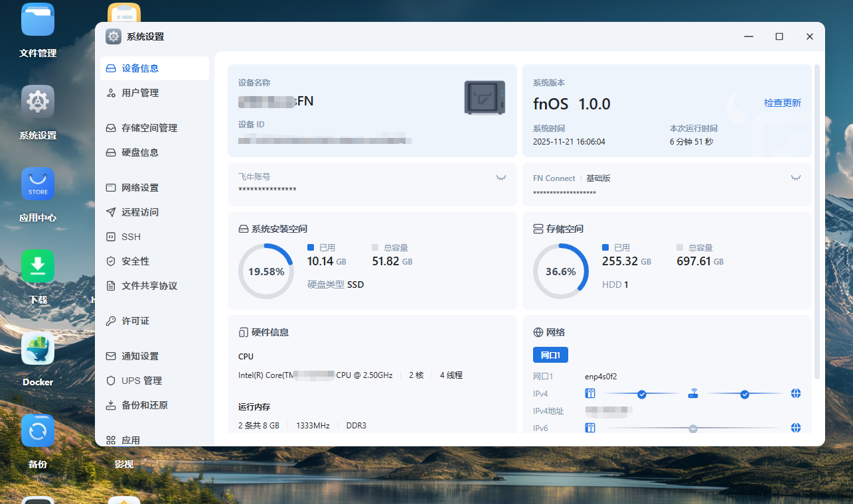Click the NAS device image thumbnail
This screenshot has height=504, width=853.
tap(485, 97)
